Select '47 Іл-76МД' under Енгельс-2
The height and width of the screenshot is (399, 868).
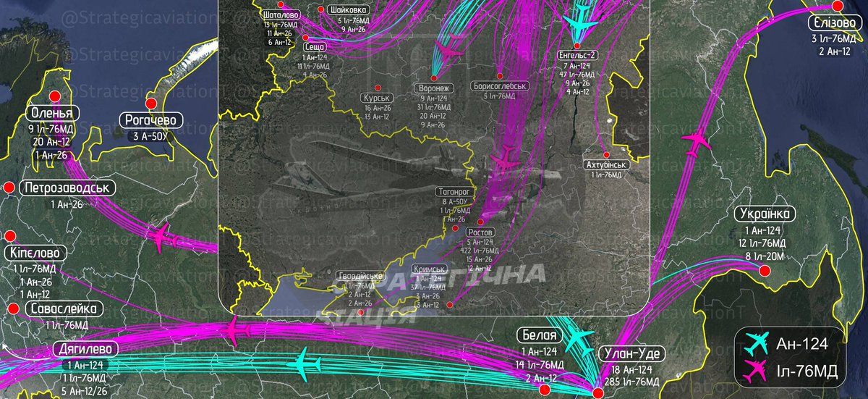pyautogui.click(x=578, y=74)
